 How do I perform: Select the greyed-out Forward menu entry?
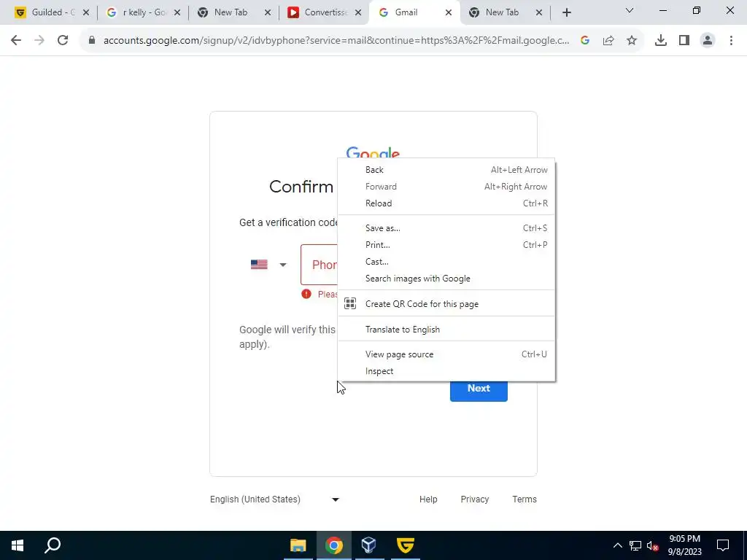click(446, 187)
